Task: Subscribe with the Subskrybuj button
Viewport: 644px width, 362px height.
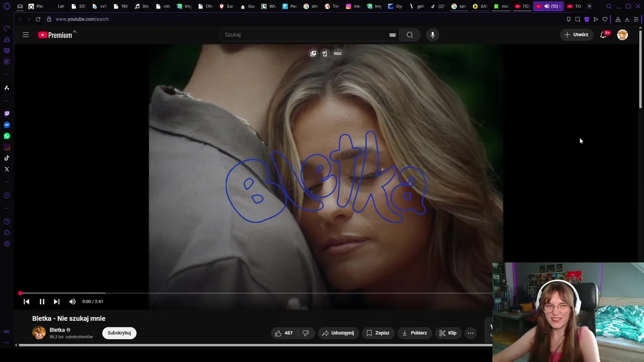Action: click(119, 333)
